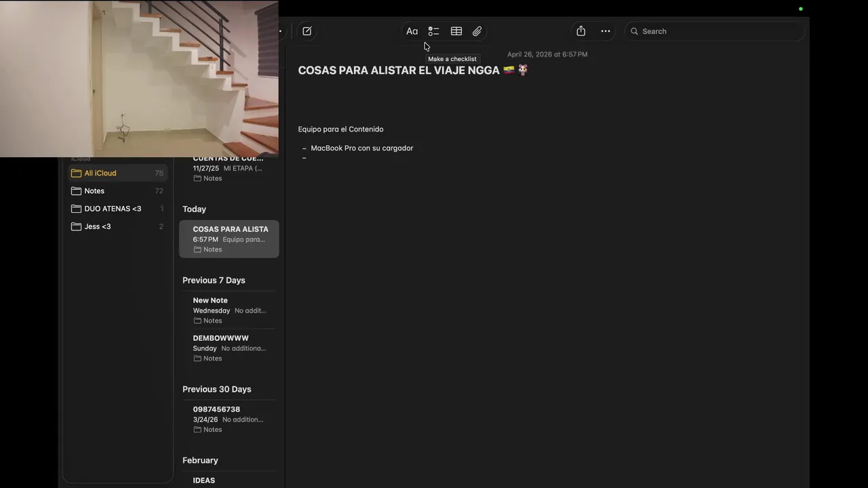The image size is (868, 488).
Task: Select the All iCloud folder
Action: tap(117, 174)
